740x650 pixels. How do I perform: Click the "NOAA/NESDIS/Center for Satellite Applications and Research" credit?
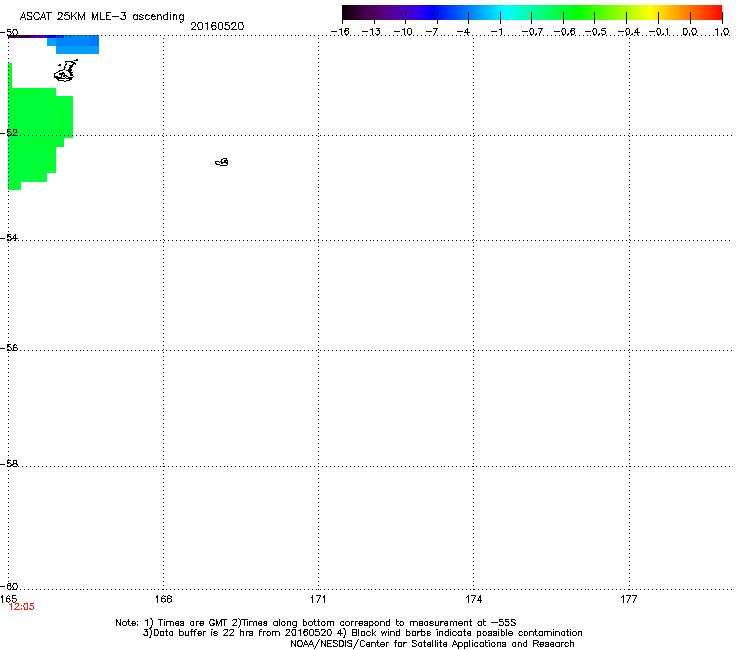[x=432, y=644]
